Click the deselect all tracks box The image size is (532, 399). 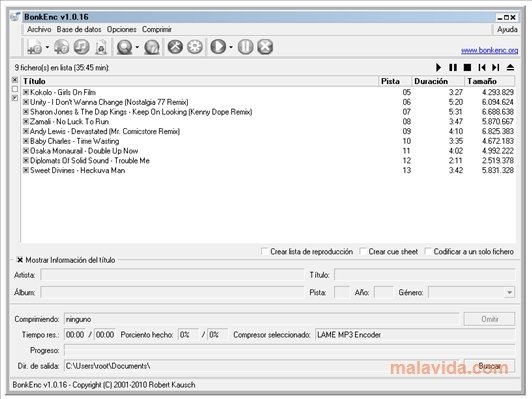(15, 89)
